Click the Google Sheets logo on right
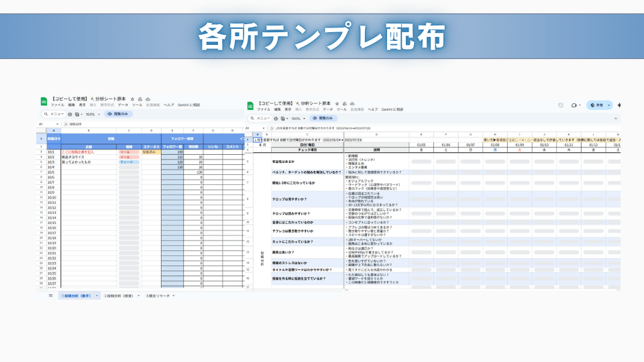 (250, 105)
